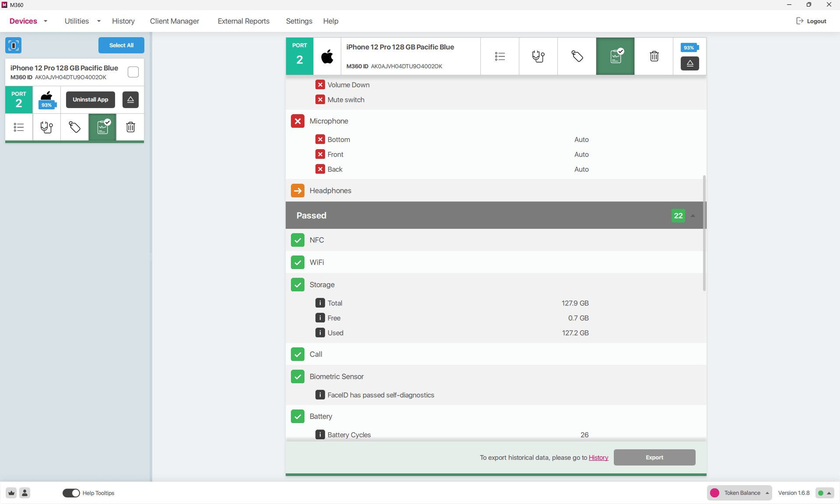840x504 pixels.
Task: Click the Devices menu label
Action: [x=23, y=21]
